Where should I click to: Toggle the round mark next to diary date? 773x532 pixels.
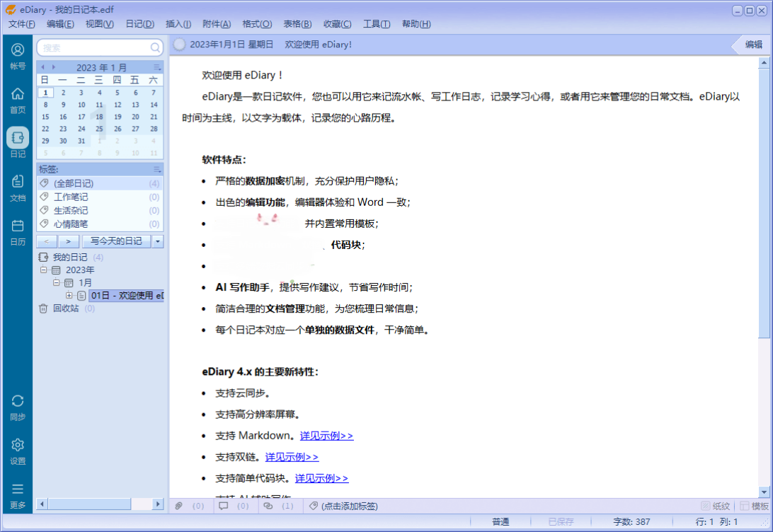click(x=180, y=45)
